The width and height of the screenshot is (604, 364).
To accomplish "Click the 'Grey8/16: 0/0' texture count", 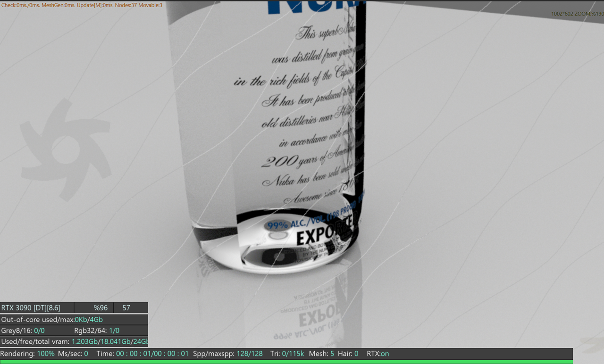I will coord(23,331).
